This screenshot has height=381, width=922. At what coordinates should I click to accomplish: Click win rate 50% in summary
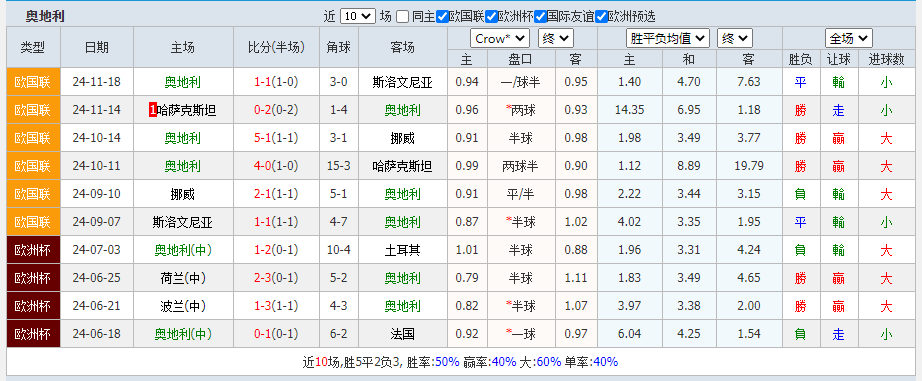pos(447,362)
